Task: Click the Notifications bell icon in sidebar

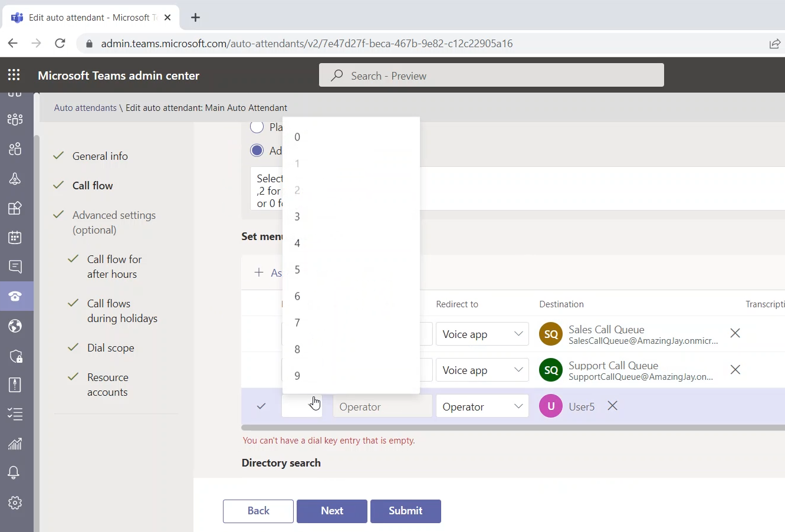Action: (x=14, y=472)
